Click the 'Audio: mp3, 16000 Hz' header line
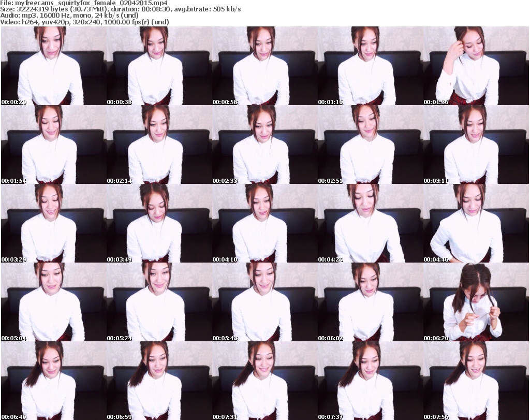Image resolution: width=530 pixels, height=420 pixels. [x=69, y=16]
